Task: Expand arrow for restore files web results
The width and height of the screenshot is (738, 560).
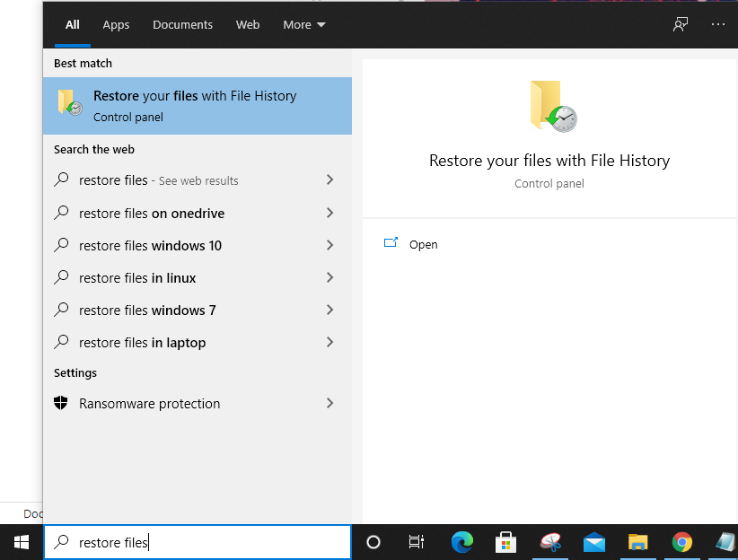Action: 329,179
